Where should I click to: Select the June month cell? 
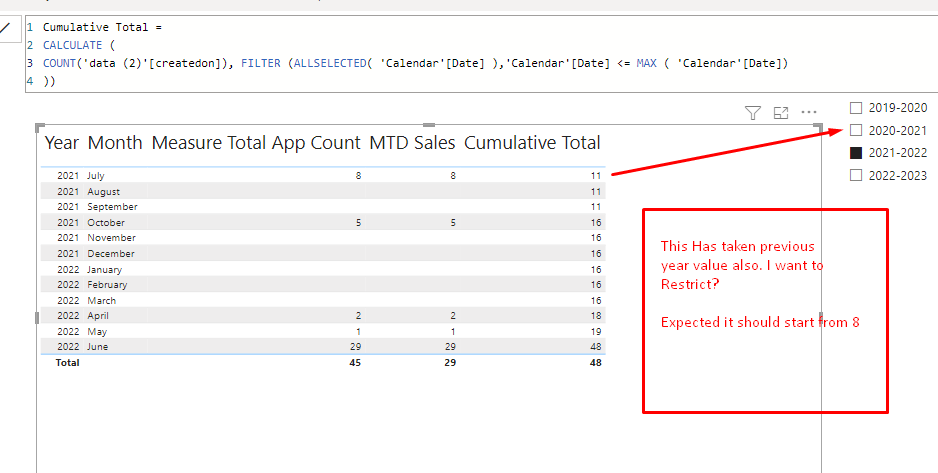tap(98, 347)
